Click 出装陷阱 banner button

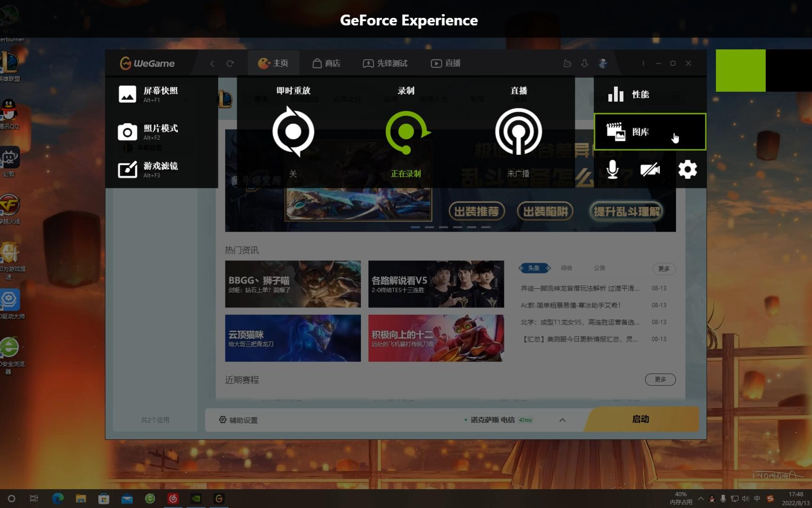(x=545, y=211)
